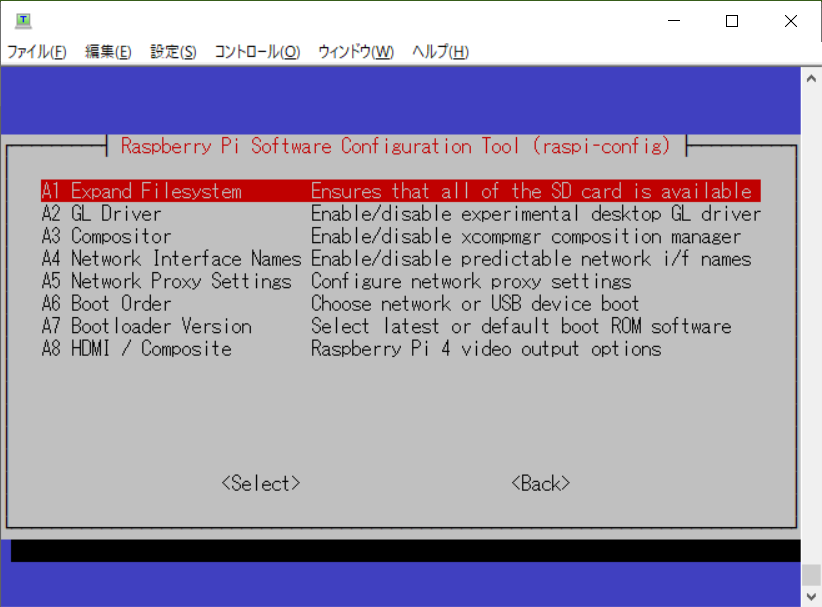Select the A3 Compositor row
822x607 pixels.
(401, 236)
